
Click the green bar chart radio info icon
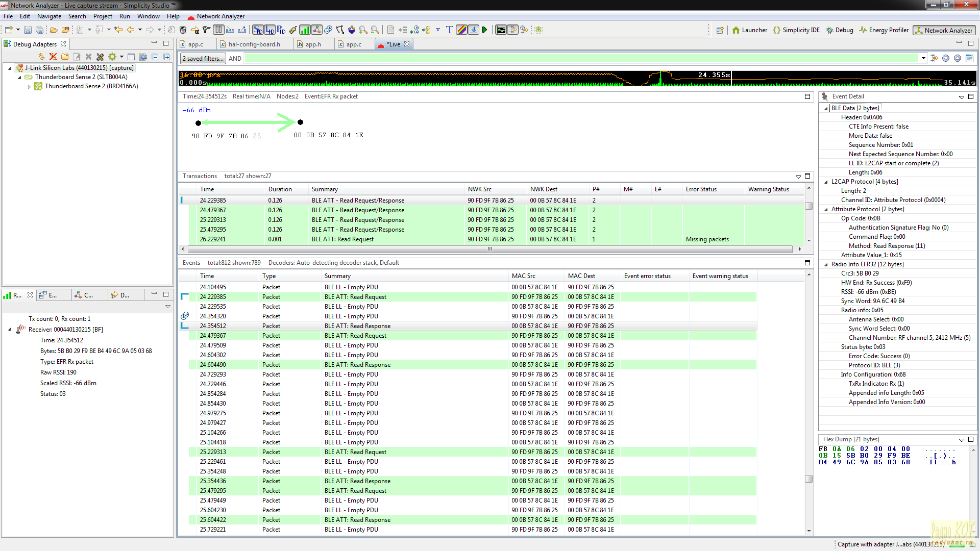click(305, 30)
